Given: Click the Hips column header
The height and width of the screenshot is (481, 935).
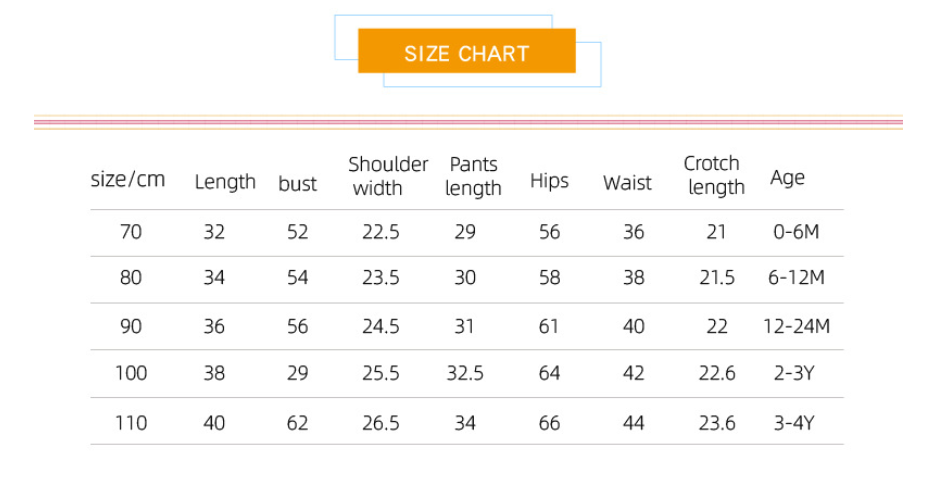Looking at the screenshot, I should click(x=549, y=181).
